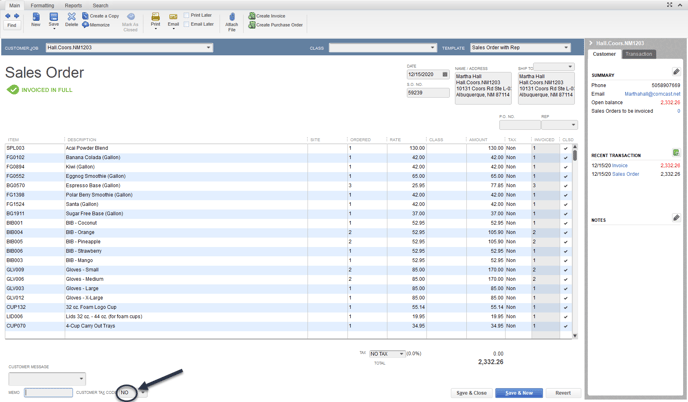Click into the P.O. No. field
688x402 pixels.
pos(520,125)
